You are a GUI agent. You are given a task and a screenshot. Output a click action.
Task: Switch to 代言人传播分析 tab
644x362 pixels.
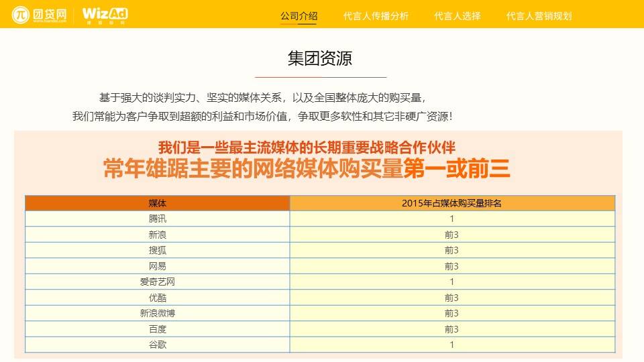point(376,16)
